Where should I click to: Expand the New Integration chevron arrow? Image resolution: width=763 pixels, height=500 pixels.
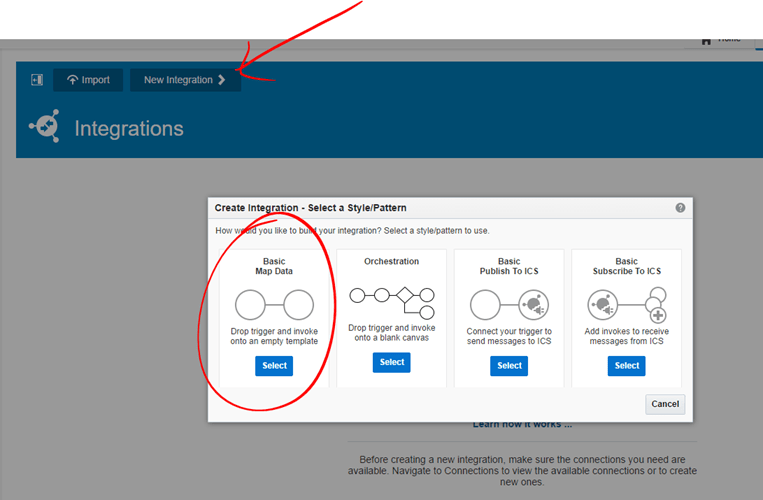pos(222,80)
